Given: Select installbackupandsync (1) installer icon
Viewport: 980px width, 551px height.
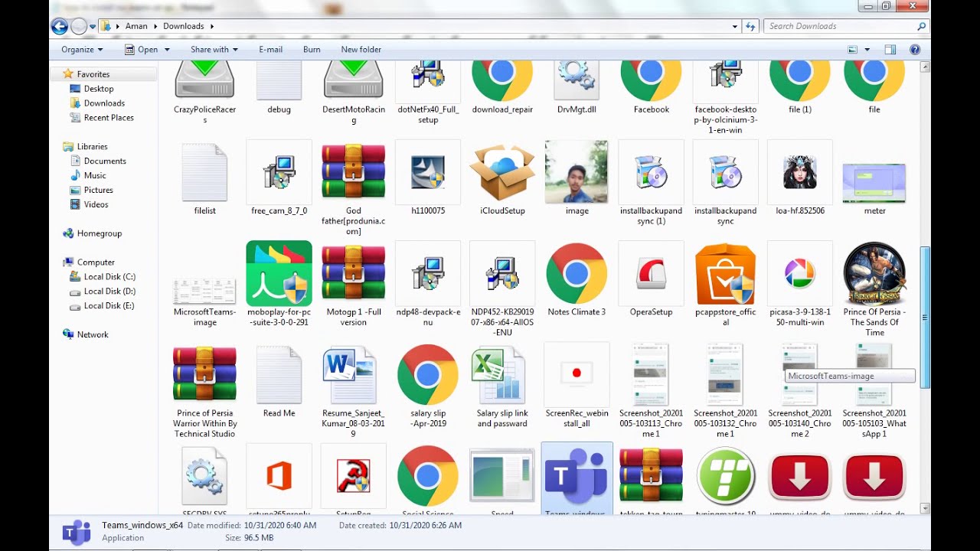Looking at the screenshot, I should point(651,171).
